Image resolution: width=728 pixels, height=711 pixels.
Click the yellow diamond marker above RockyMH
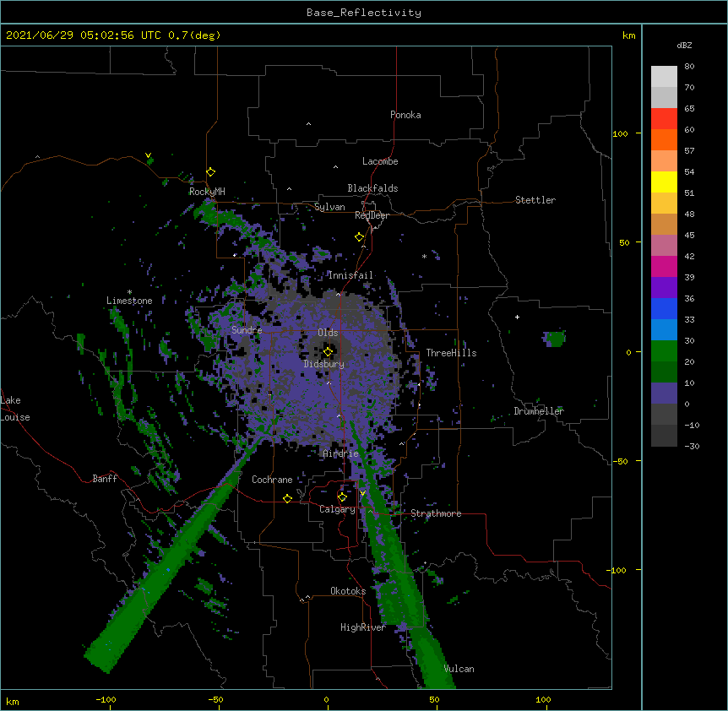tap(211, 172)
